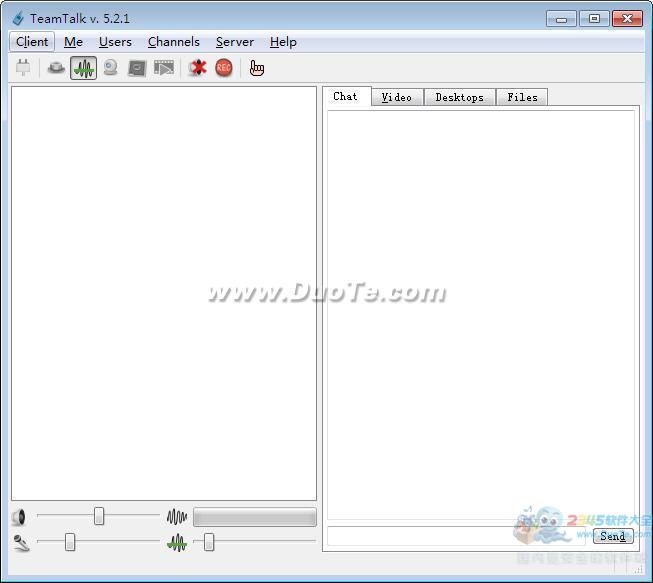Open the Users menu
Screen dimensions: 653x583
(x=115, y=42)
